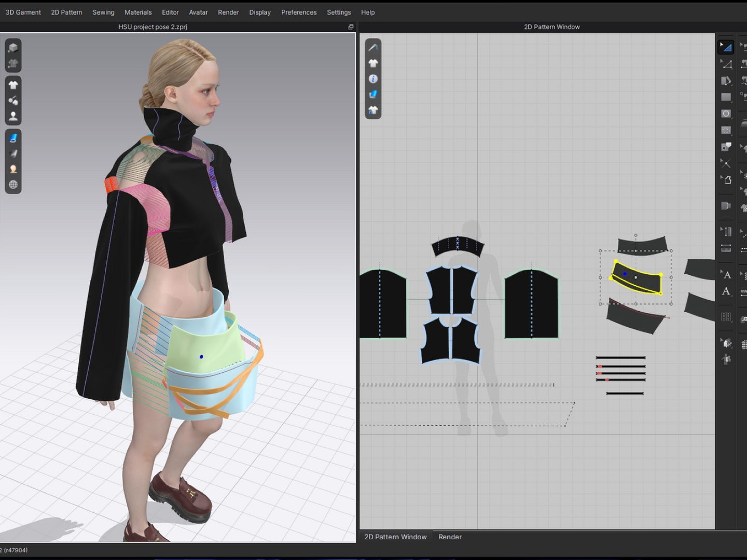Open the Materials menu
The width and height of the screenshot is (747, 560).
click(138, 12)
